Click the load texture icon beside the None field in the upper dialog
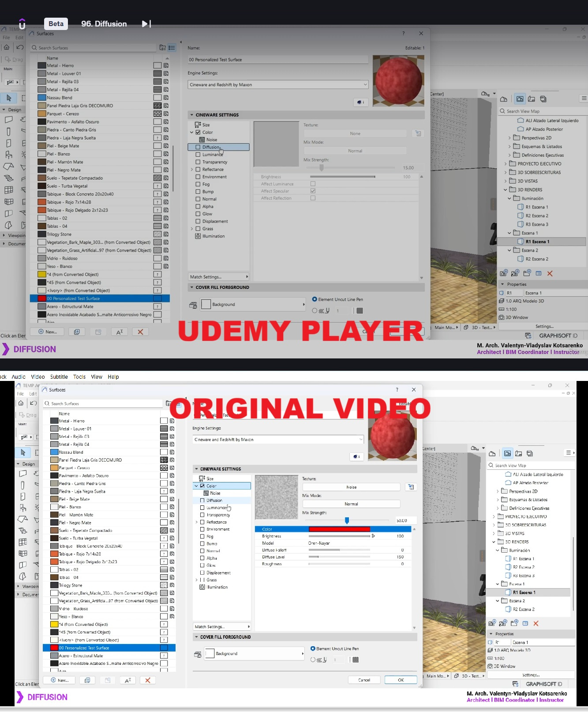 pos(418,133)
